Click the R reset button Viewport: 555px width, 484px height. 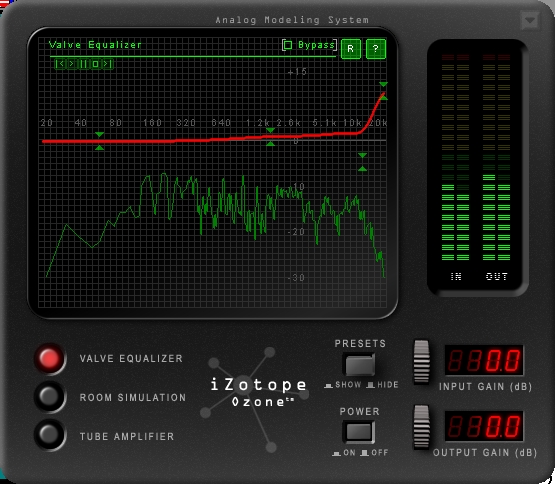[x=350, y=49]
